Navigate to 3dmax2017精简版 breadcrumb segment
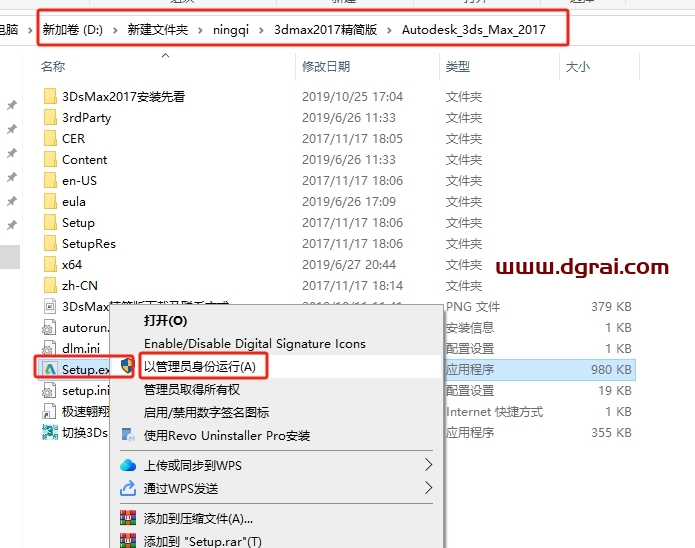The height and width of the screenshot is (548, 695). [x=325, y=30]
